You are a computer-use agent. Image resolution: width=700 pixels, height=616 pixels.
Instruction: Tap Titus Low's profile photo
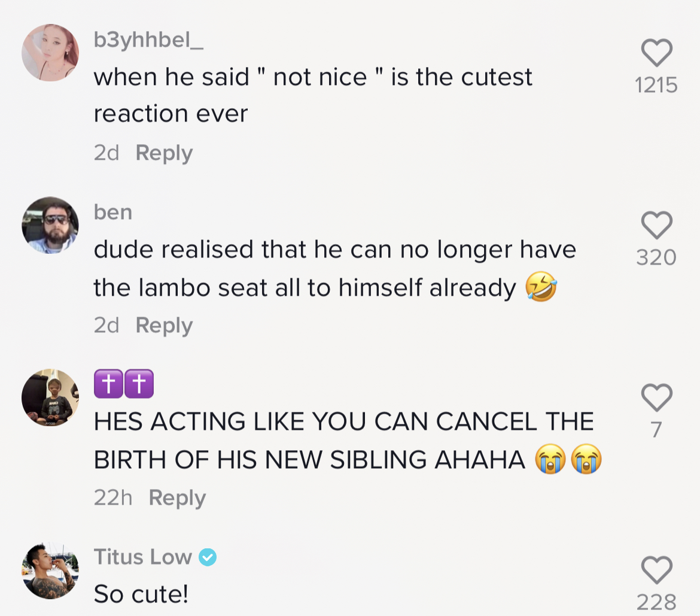coord(50,570)
